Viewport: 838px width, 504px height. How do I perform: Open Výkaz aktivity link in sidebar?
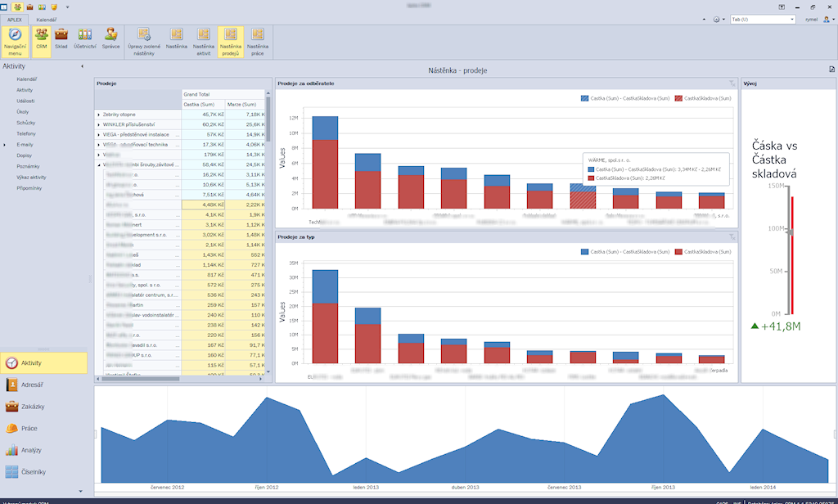(x=29, y=177)
